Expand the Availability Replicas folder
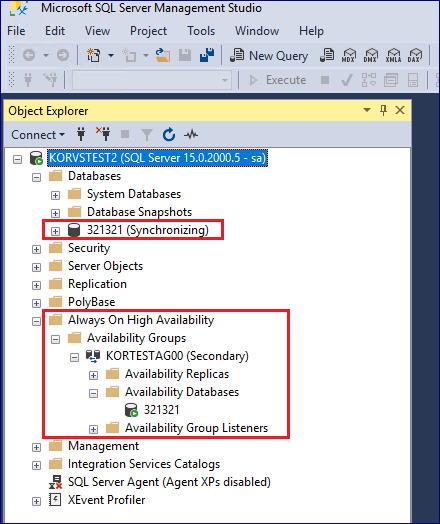The height and width of the screenshot is (524, 440). 94,376
